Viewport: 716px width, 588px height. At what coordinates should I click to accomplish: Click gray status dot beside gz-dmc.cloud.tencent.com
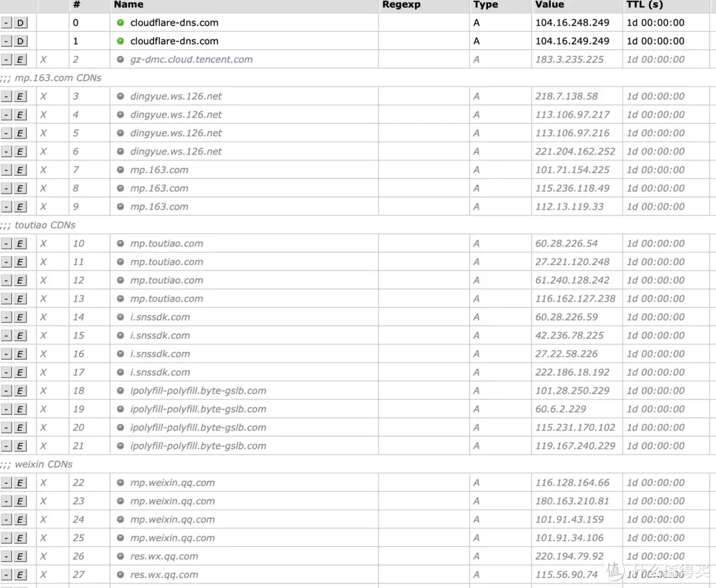120,60
